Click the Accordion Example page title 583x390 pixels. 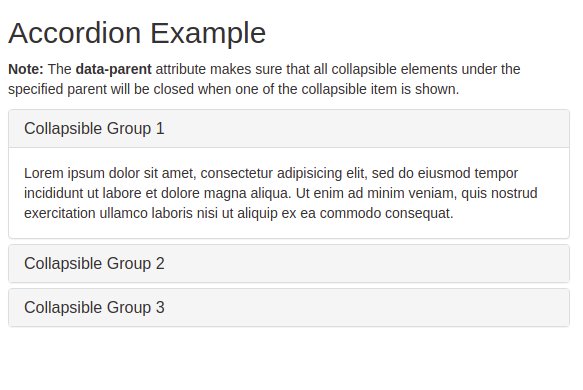coord(137,33)
